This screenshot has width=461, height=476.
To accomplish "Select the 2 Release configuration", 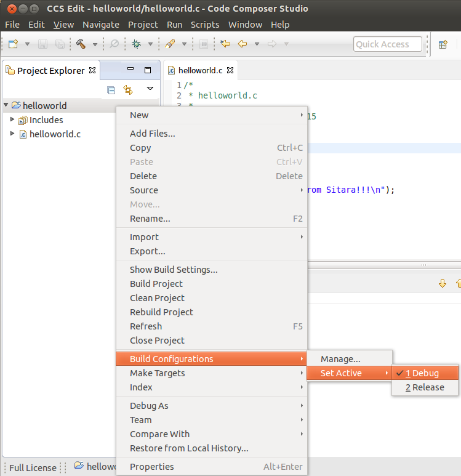I will pyautogui.click(x=425, y=387).
